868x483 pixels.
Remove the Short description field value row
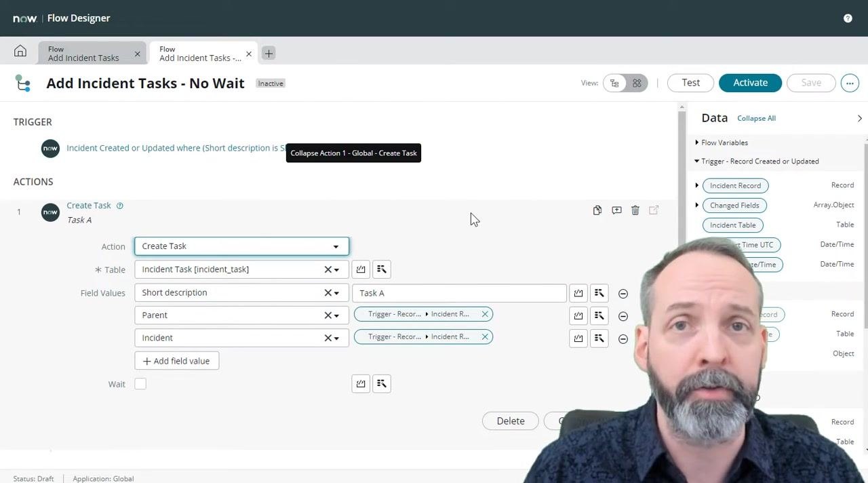(623, 294)
